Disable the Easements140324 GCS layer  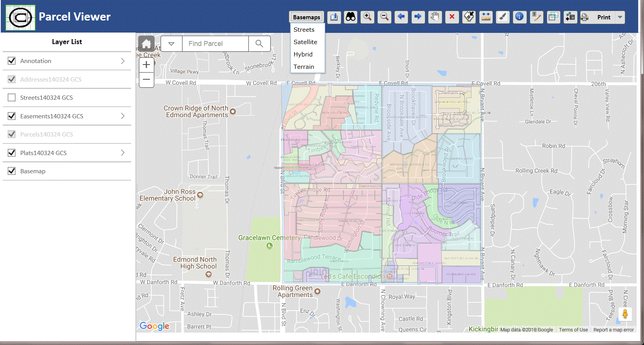coord(12,116)
